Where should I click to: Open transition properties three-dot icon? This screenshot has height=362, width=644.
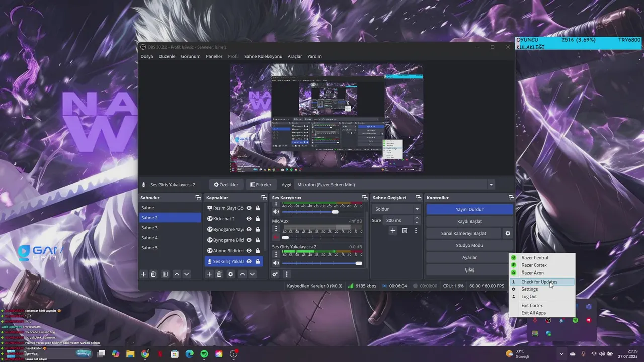coord(416,231)
